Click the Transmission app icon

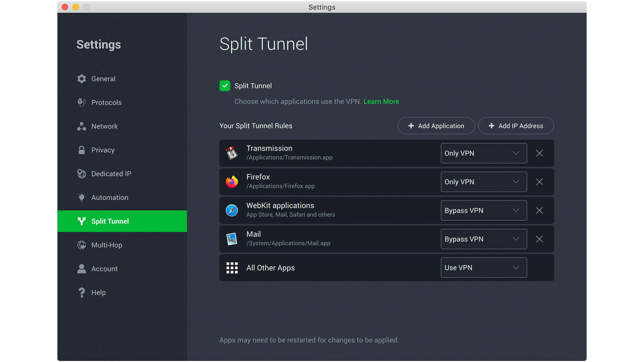[232, 153]
